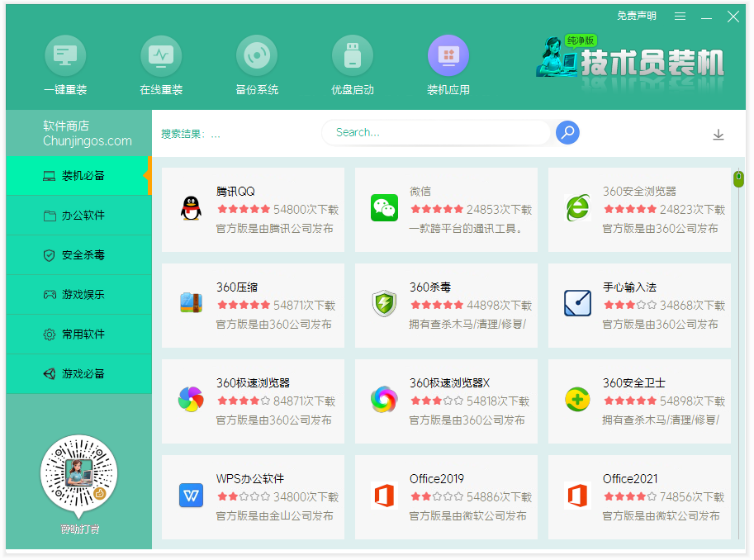Open the 一键重装 one-click reinstall icon
The width and height of the screenshot is (754, 560).
tap(65, 56)
